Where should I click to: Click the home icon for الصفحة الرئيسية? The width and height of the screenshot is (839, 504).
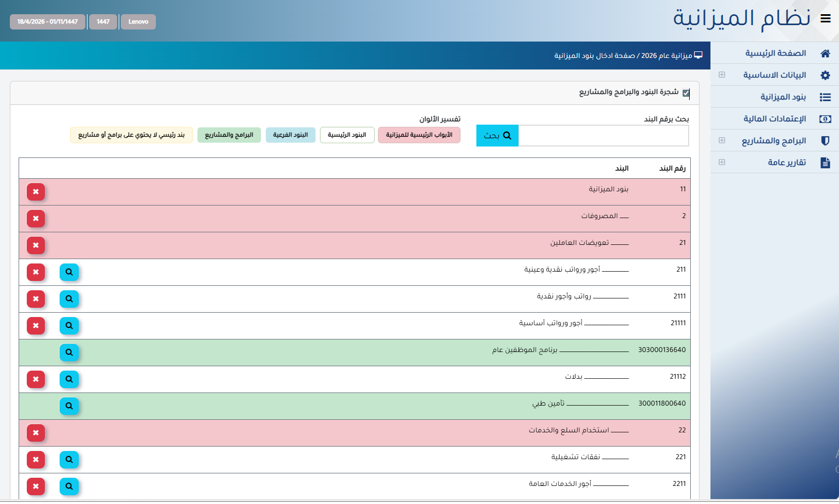825,53
